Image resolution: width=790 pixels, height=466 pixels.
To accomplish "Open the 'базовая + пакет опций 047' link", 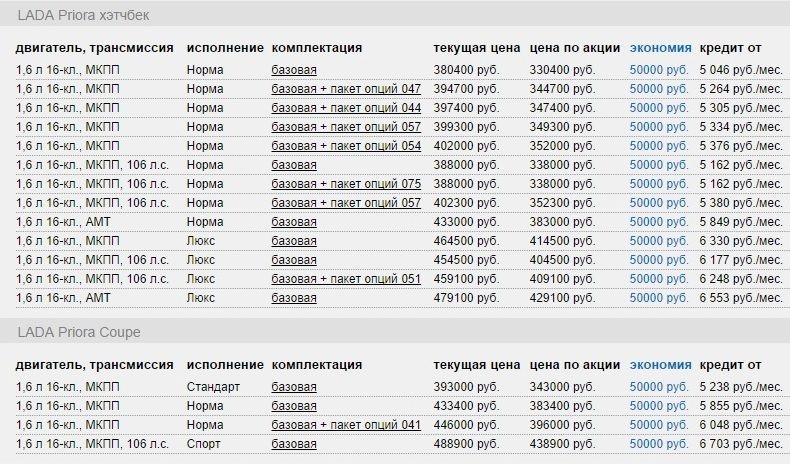I will tap(346, 89).
